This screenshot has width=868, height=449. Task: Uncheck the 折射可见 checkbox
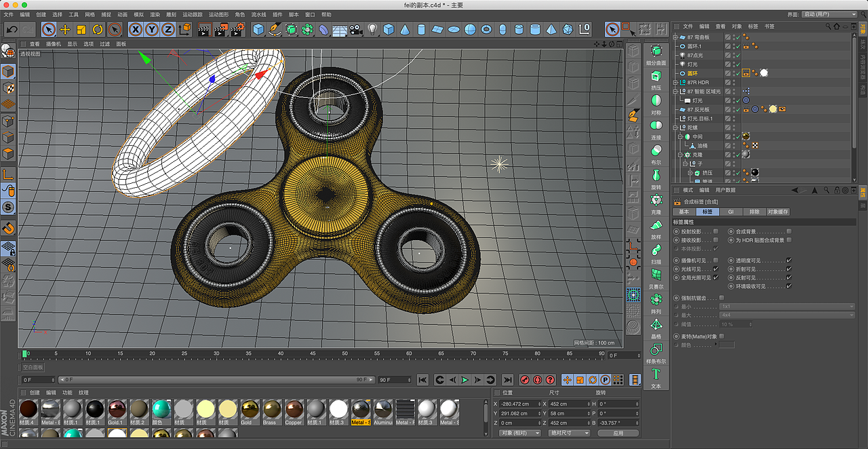point(789,269)
